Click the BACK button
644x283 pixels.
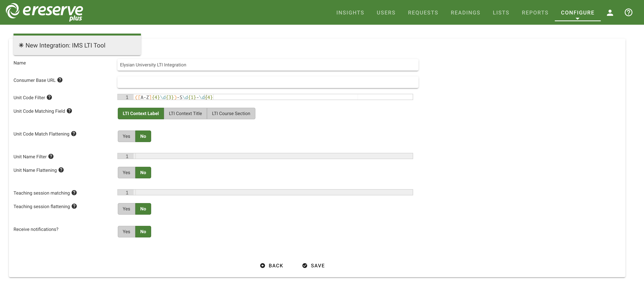(x=271, y=265)
